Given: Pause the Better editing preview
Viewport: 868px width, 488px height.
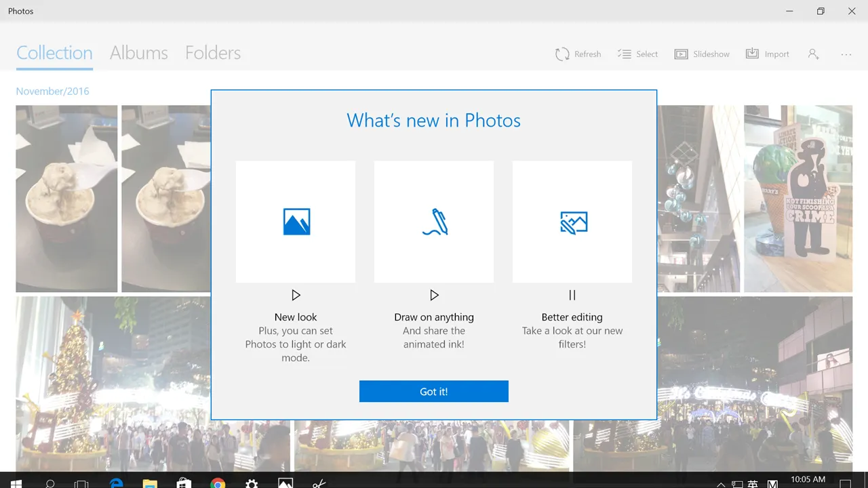Looking at the screenshot, I should 572,296.
